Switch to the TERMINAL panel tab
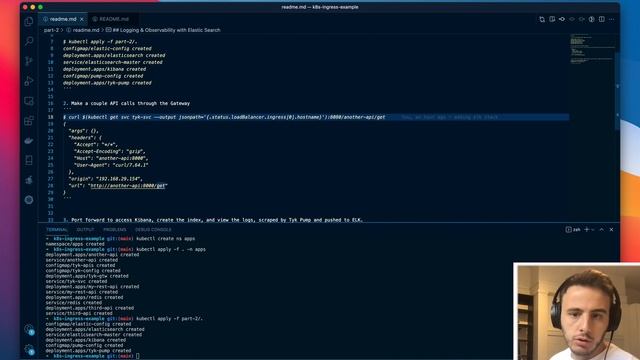 click(x=57, y=229)
